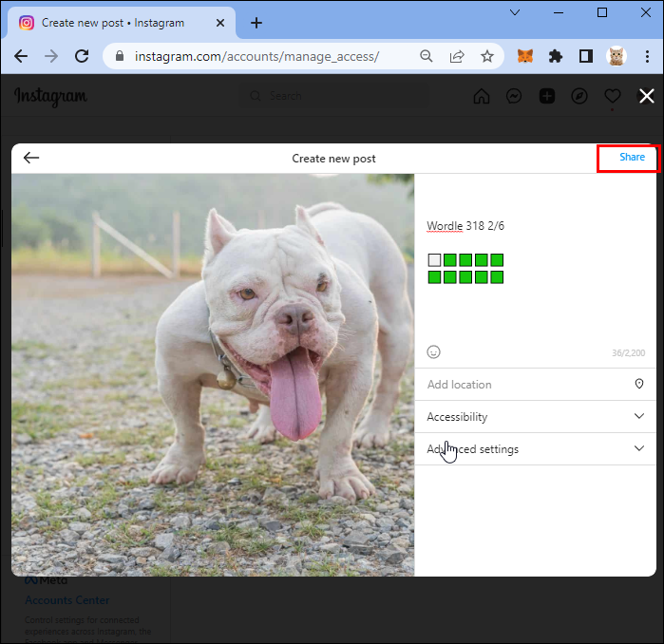Go back in the browser

(x=21, y=56)
